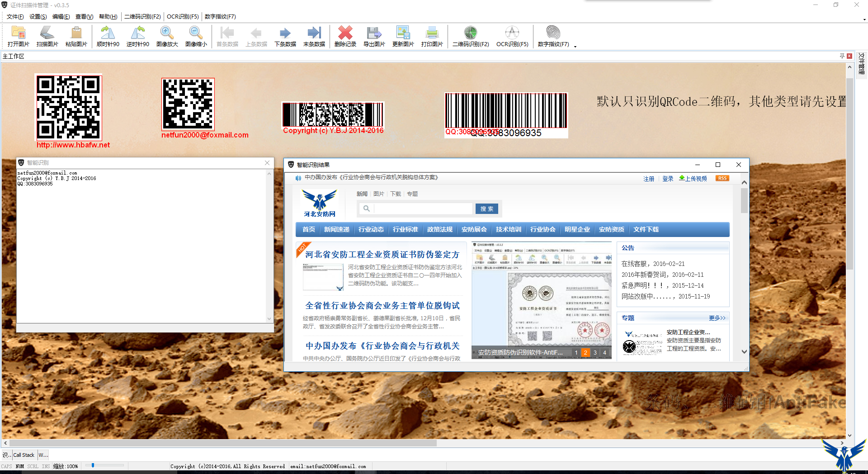Open image with 打开图片 toolbar icon
Viewport: 868px width, 474px height.
[19, 36]
